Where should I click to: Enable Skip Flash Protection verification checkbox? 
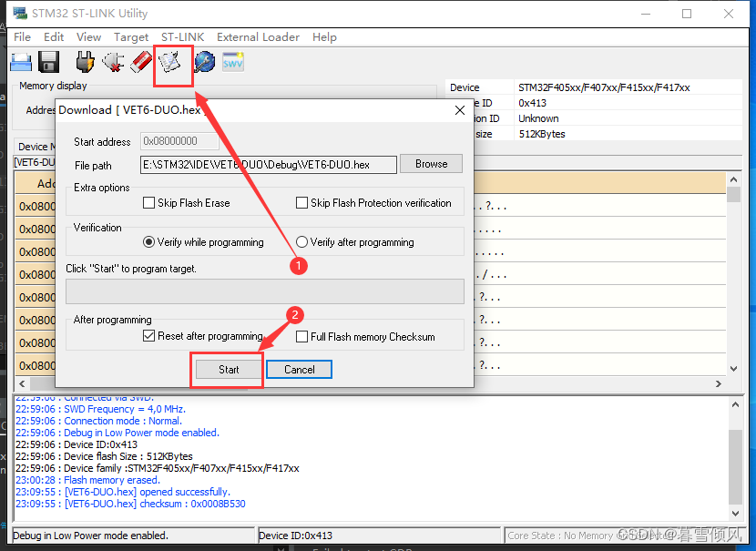tap(301, 203)
